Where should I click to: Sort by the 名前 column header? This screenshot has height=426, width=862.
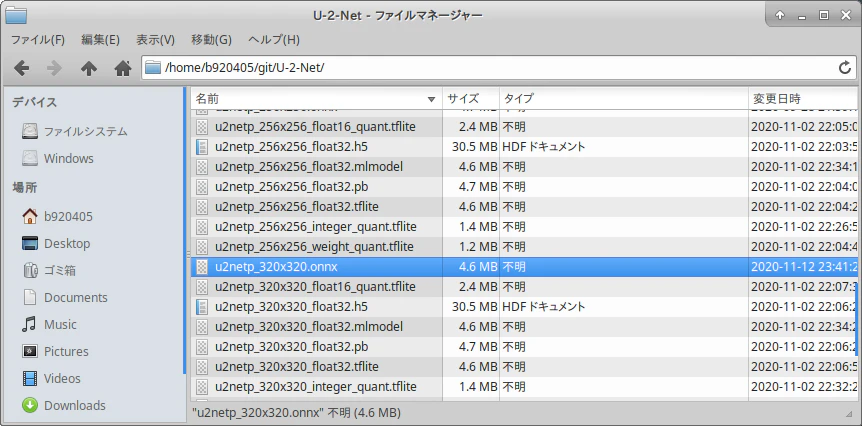tap(317, 99)
